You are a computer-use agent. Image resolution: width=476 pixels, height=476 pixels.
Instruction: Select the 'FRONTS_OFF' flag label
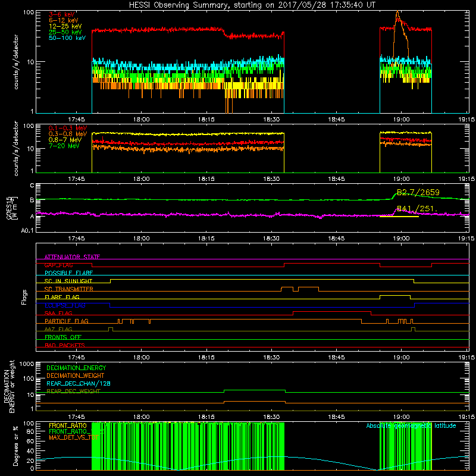[x=63, y=337]
